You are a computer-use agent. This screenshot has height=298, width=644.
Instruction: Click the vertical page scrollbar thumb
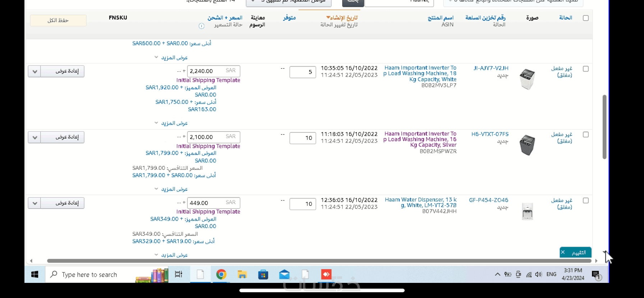tap(604, 127)
